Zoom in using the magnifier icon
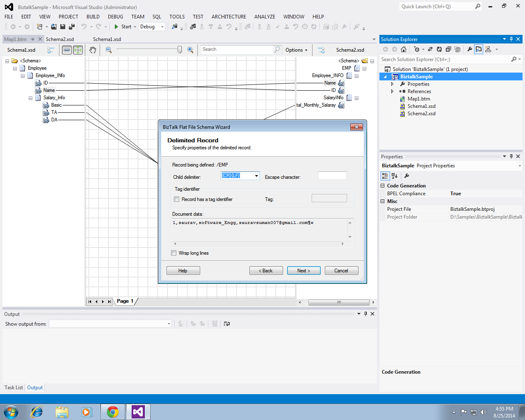525x420 pixels. (190, 49)
